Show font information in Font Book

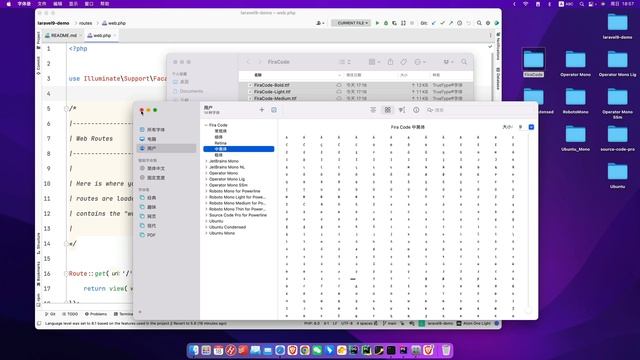click(x=416, y=110)
